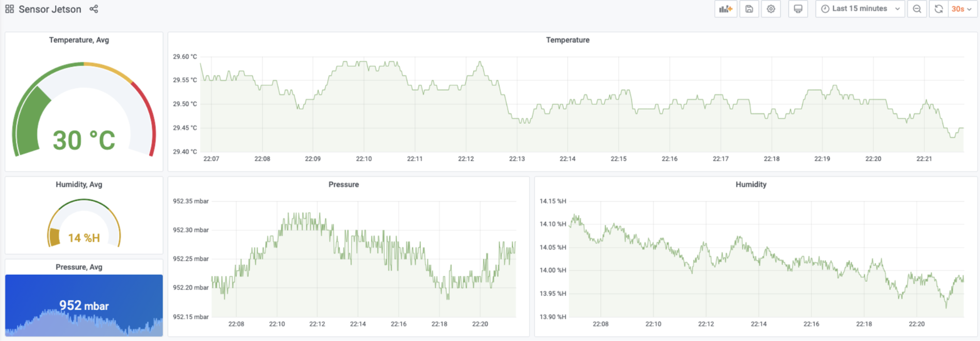980x341 pixels.
Task: Zoom out time range magnifier icon
Action: [917, 9]
